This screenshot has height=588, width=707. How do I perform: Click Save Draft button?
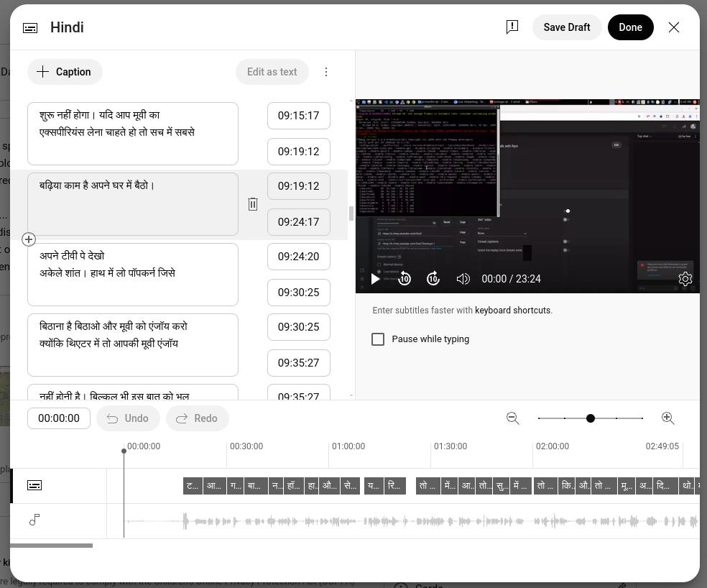(566, 27)
